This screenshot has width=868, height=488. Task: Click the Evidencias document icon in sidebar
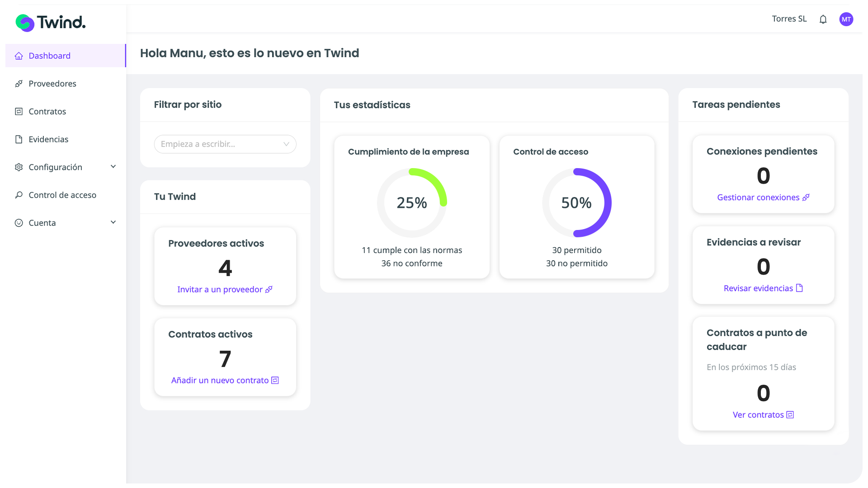pyautogui.click(x=19, y=139)
